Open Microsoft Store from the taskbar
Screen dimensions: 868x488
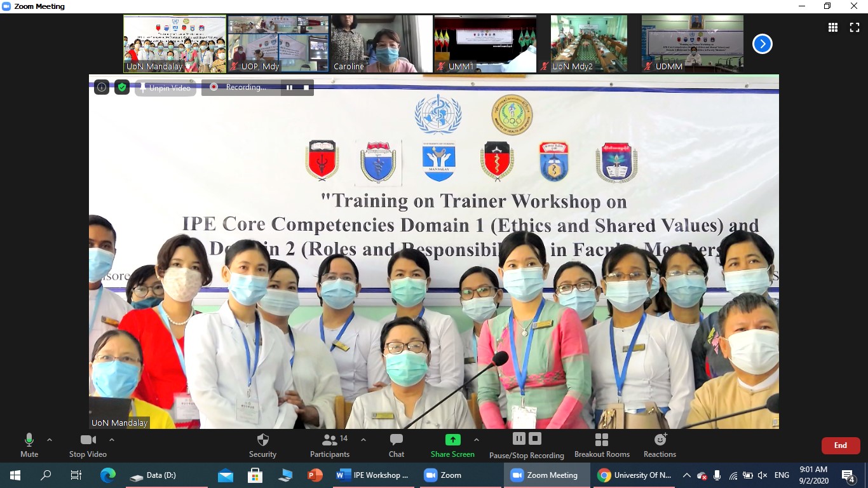tap(255, 475)
